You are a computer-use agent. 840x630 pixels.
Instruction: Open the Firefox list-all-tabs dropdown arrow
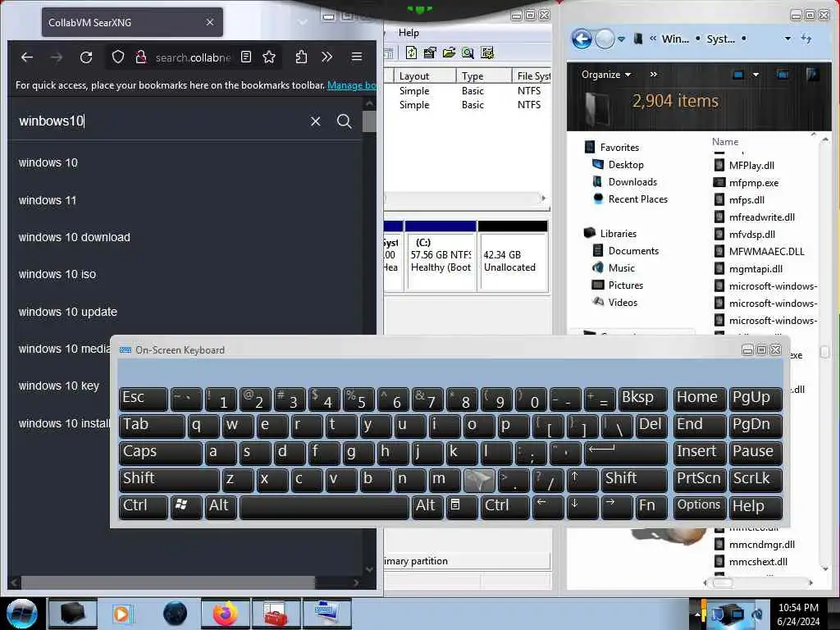(x=303, y=22)
